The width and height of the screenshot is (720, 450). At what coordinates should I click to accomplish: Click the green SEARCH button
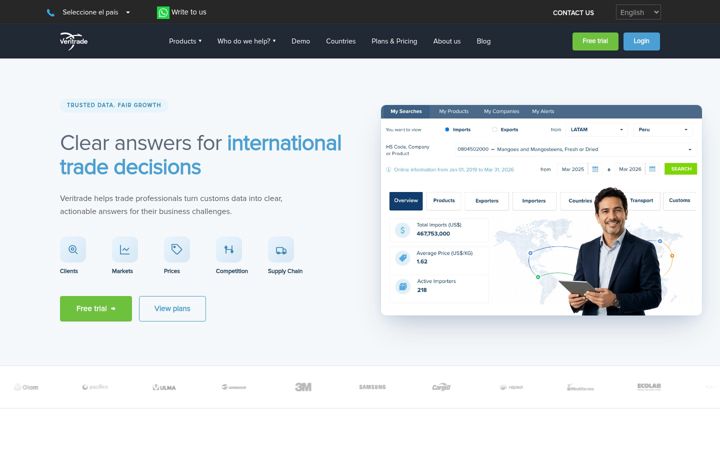tap(681, 169)
